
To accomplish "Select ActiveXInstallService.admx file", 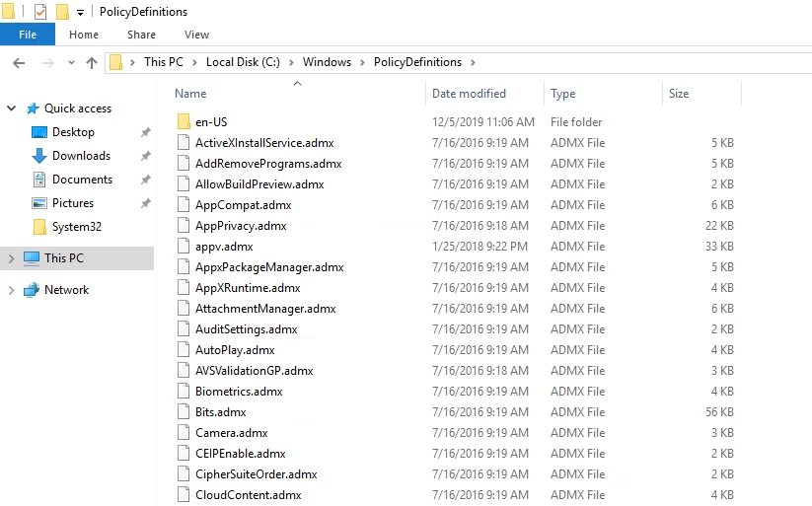I will pos(264,143).
